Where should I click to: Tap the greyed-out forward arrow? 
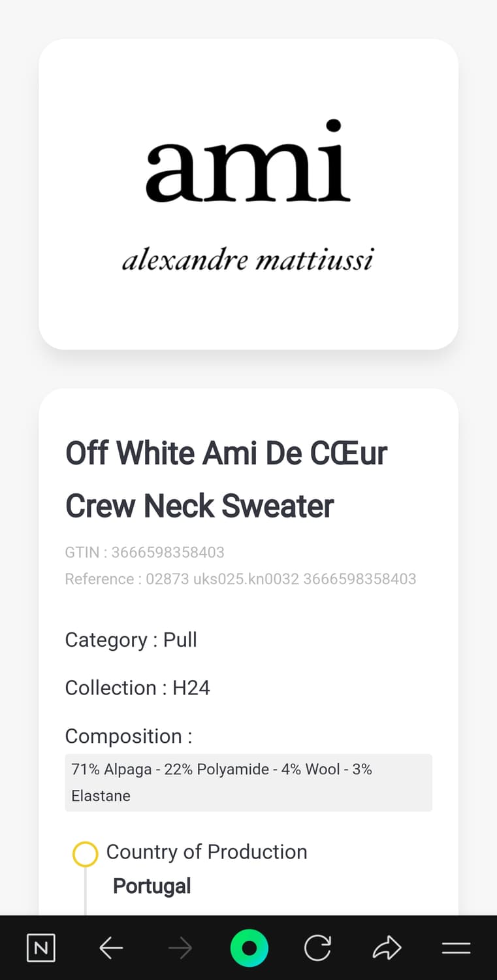pyautogui.click(x=180, y=948)
